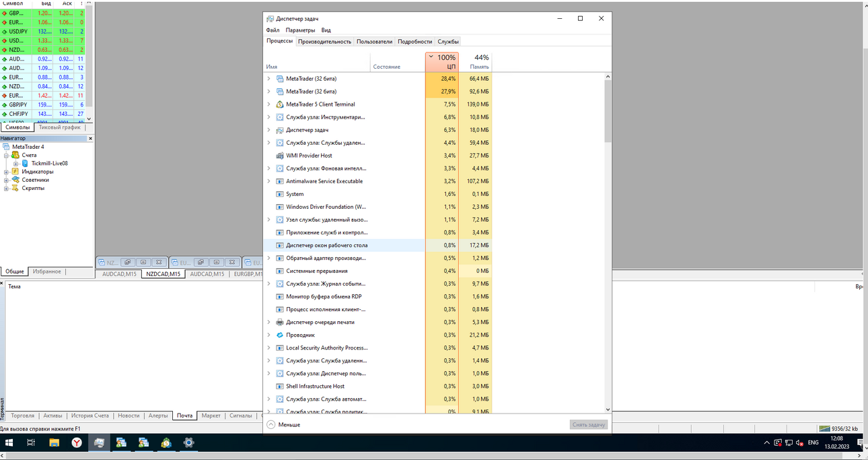Open the NZDCAD,M15 chart tab
The width and height of the screenshot is (868, 460).
[163, 274]
